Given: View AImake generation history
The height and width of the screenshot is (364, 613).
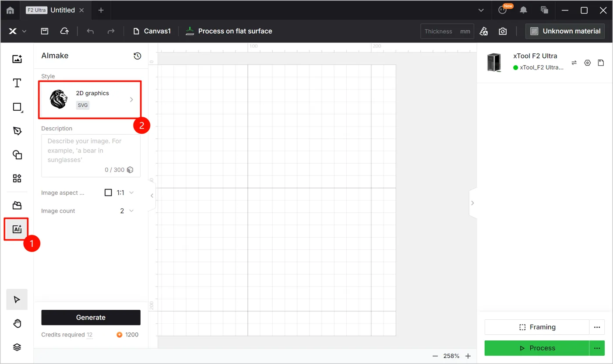Looking at the screenshot, I should point(137,56).
